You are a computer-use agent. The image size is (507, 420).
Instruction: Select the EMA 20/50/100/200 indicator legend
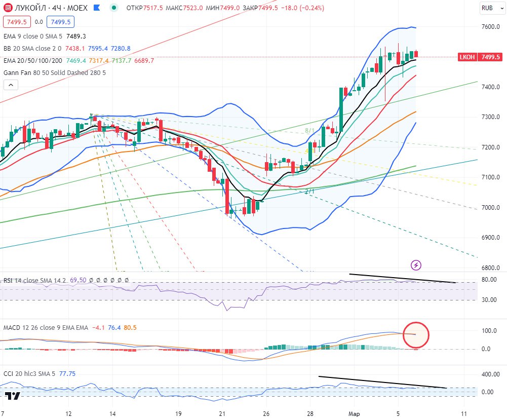point(33,60)
